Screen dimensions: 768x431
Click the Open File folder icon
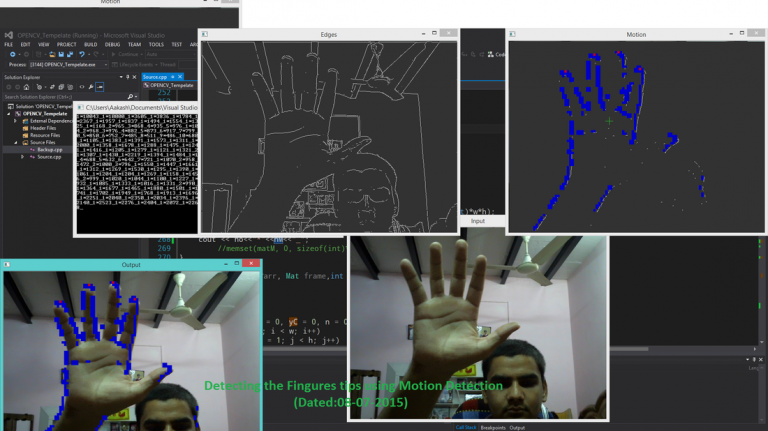pos(52,54)
